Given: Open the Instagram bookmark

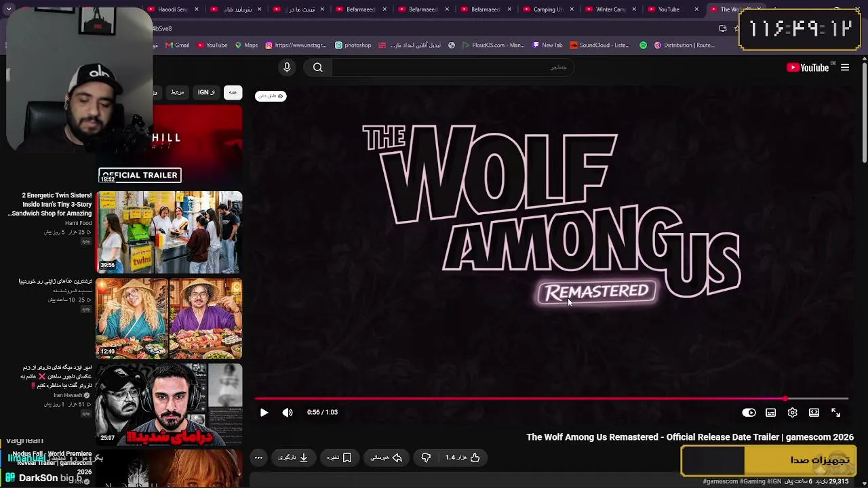Looking at the screenshot, I should (x=296, y=45).
